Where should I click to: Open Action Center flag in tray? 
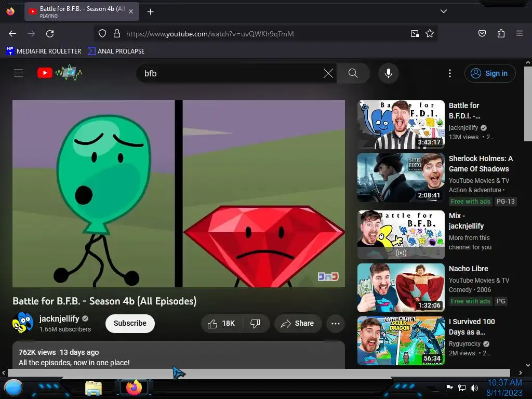(449, 388)
